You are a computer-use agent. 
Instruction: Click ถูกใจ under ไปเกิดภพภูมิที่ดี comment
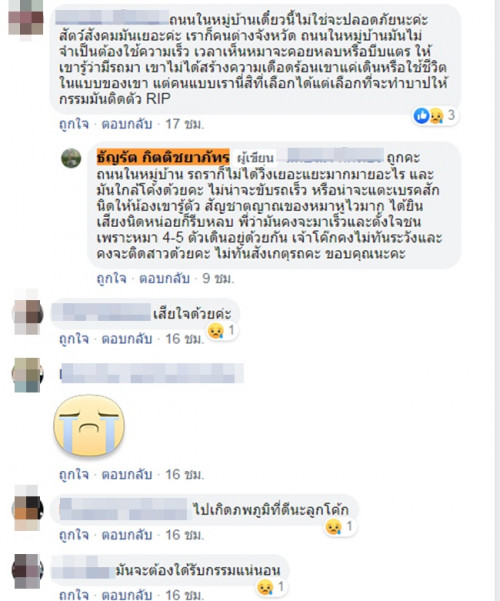tap(74, 535)
